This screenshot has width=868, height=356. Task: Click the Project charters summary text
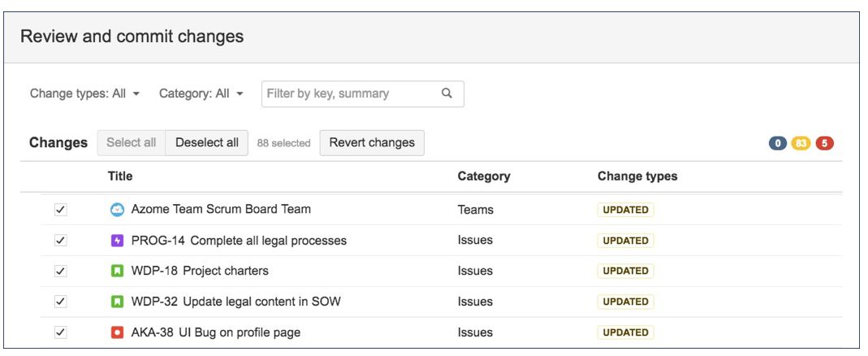click(226, 271)
